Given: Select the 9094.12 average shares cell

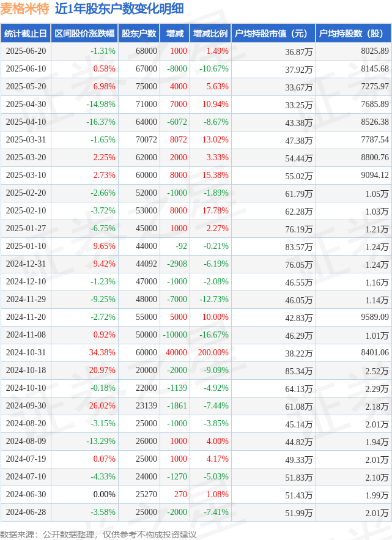Looking at the screenshot, I should click(375, 175).
